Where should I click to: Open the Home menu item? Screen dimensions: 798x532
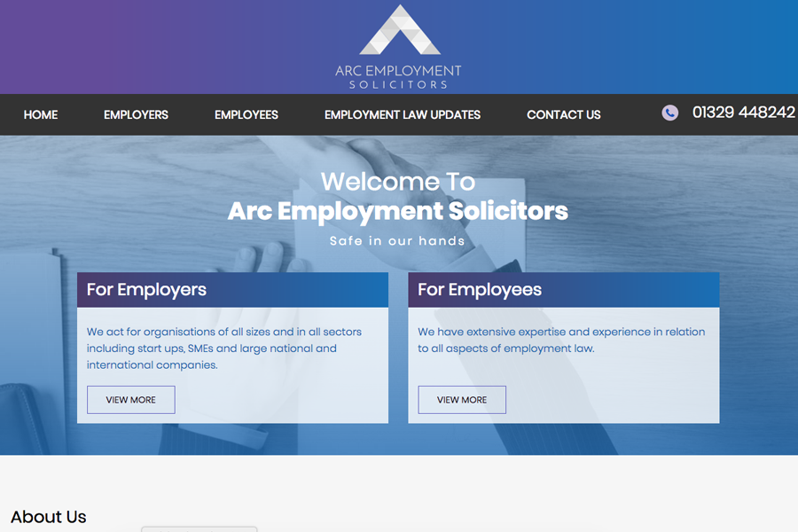(41, 115)
